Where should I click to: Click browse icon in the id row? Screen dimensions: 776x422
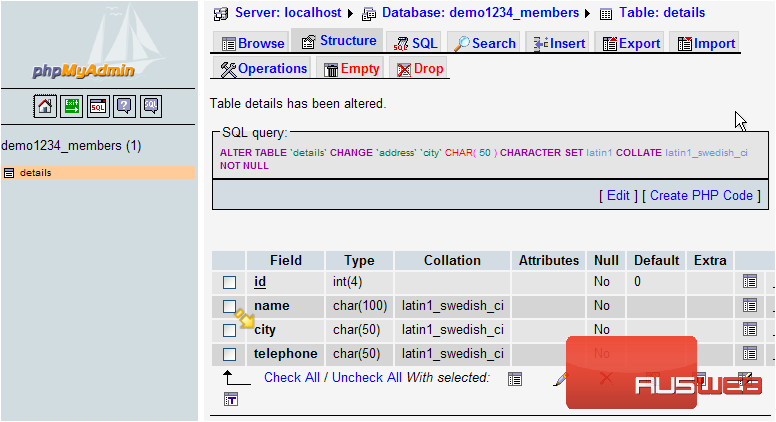coord(750,282)
